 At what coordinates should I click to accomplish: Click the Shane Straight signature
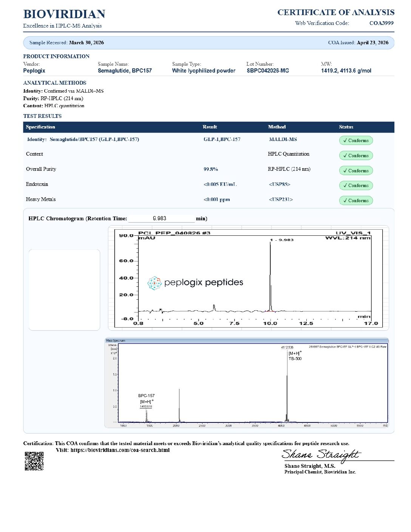click(321, 455)
